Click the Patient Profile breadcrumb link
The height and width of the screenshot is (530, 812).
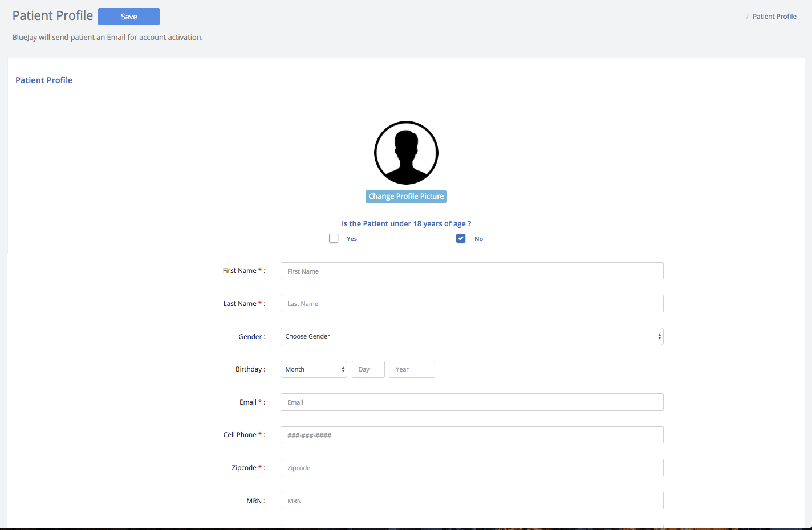pos(774,17)
